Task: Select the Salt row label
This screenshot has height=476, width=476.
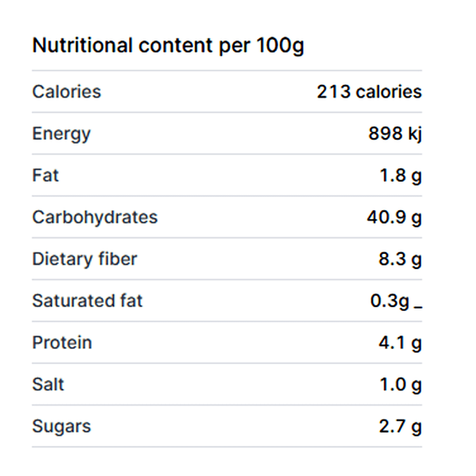Action: coord(48,385)
